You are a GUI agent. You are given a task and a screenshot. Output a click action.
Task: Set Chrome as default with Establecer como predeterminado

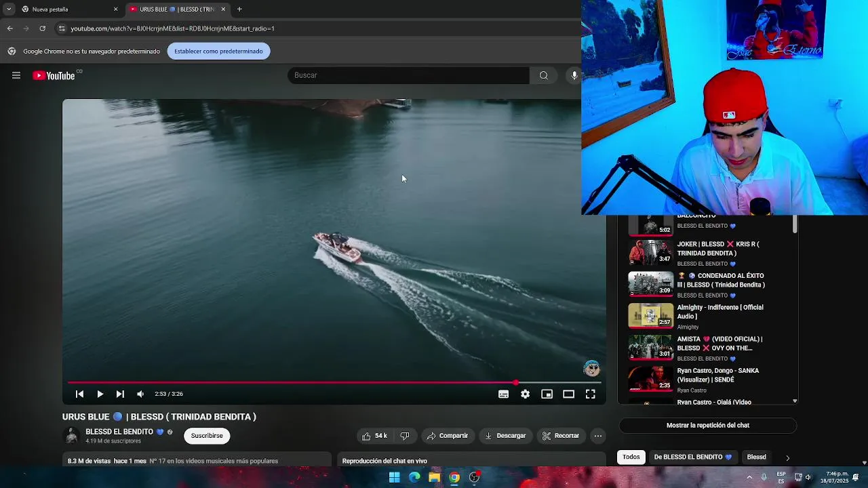tap(218, 52)
